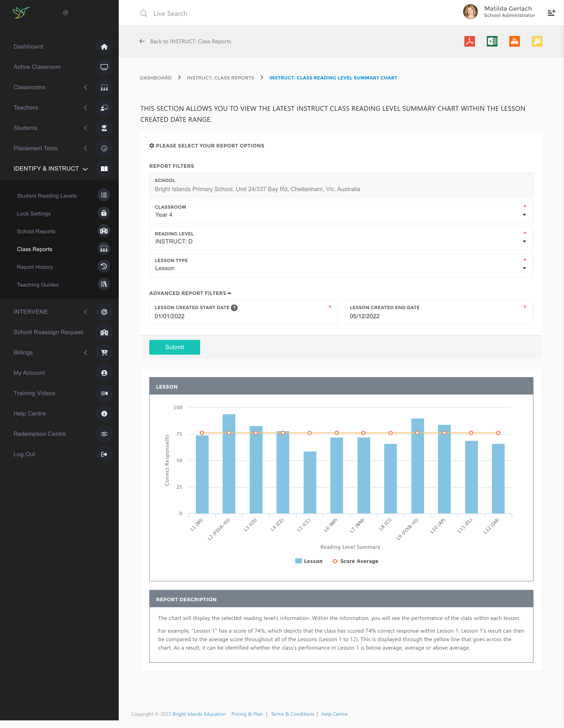Click the orange print icon
This screenshot has width=564, height=728.
(x=514, y=41)
